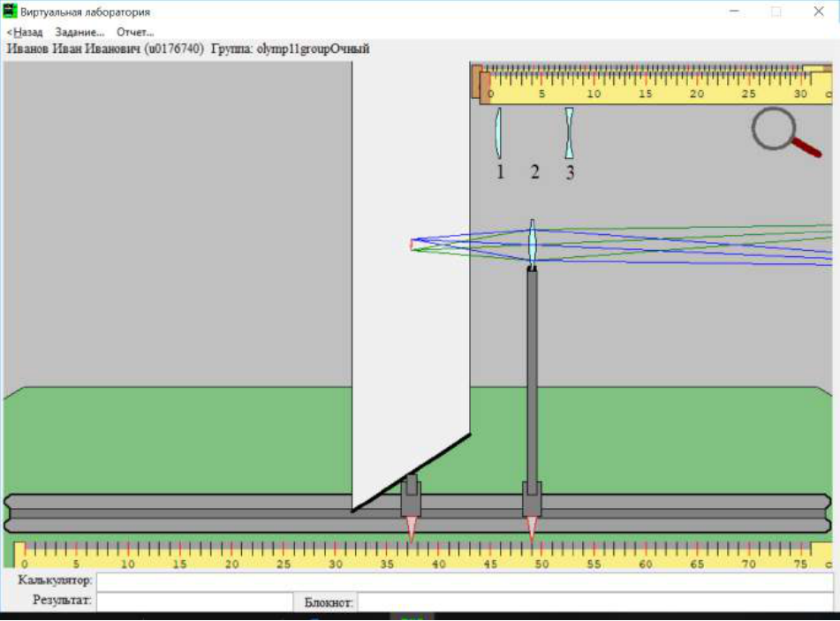Viewport: 840px width, 621px height.
Task: Focus the Блокнот input field
Action: coord(595,601)
